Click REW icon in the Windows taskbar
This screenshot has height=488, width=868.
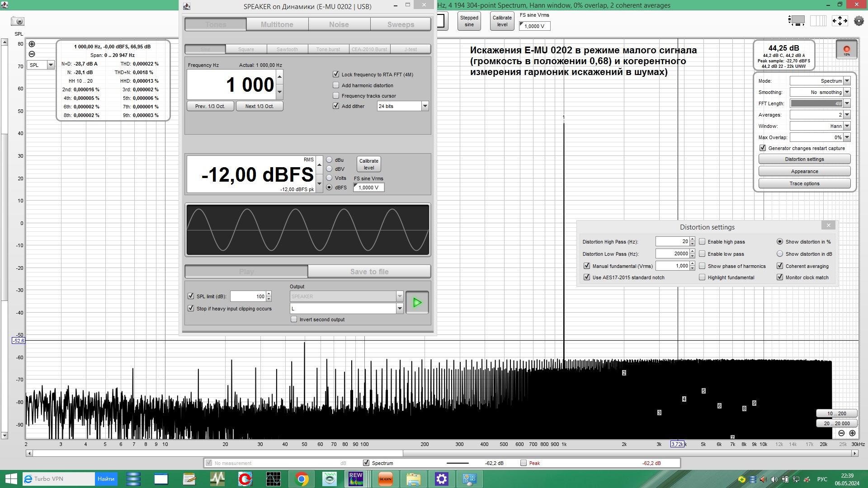(x=356, y=479)
